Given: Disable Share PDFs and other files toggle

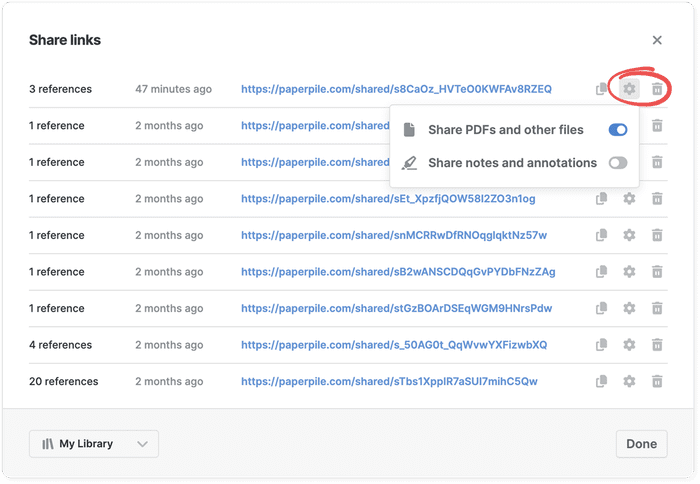Looking at the screenshot, I should pyautogui.click(x=617, y=130).
